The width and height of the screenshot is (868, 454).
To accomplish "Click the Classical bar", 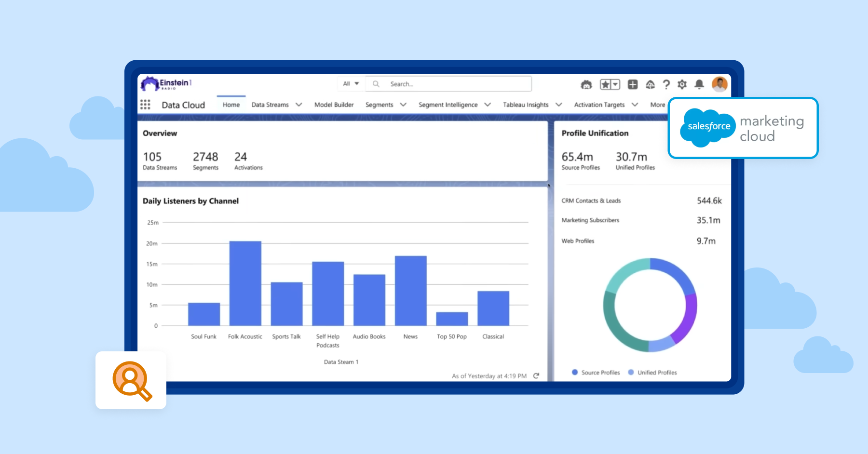I will pos(493,308).
